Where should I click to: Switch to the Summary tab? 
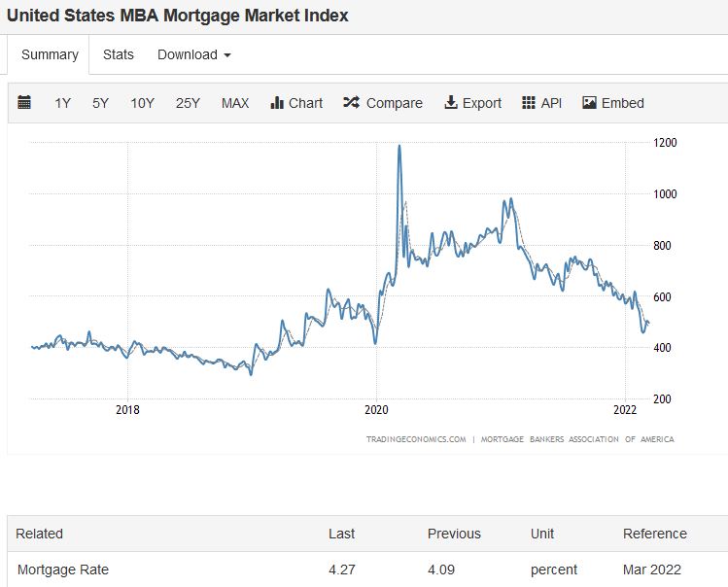[x=50, y=54]
